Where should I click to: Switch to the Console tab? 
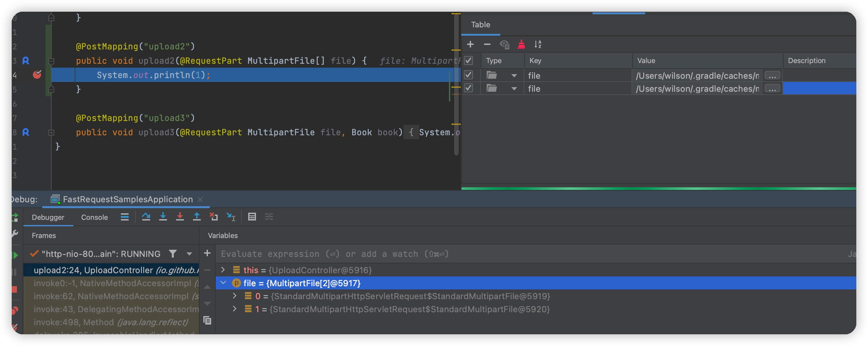94,217
